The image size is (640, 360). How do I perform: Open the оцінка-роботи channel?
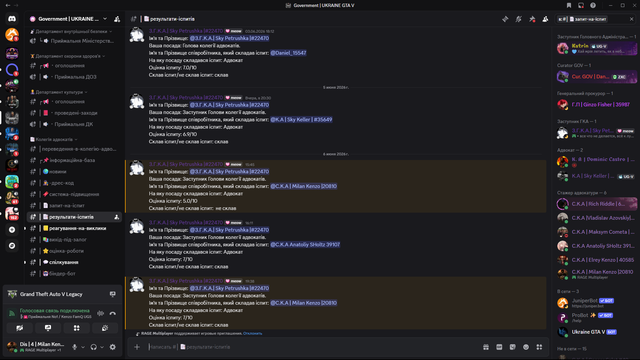[x=75, y=251]
